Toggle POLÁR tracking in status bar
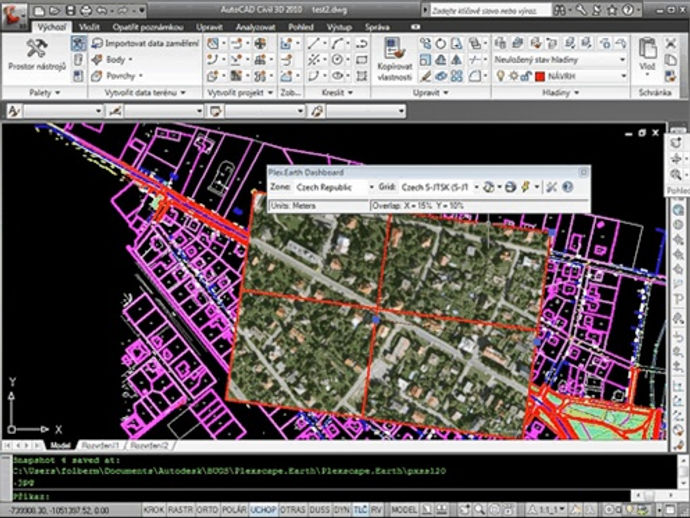The height and width of the screenshot is (518, 690). click(x=234, y=510)
